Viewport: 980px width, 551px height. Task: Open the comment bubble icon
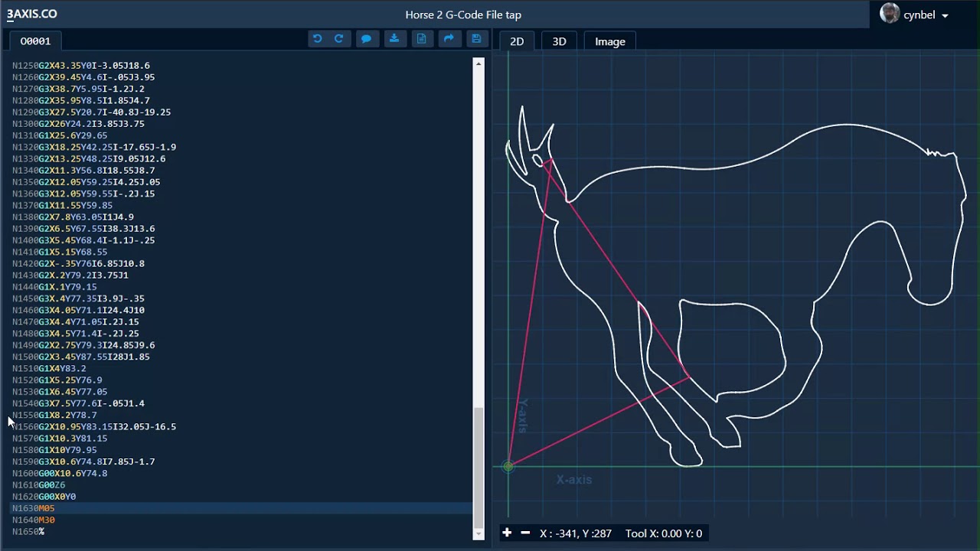[x=366, y=39]
